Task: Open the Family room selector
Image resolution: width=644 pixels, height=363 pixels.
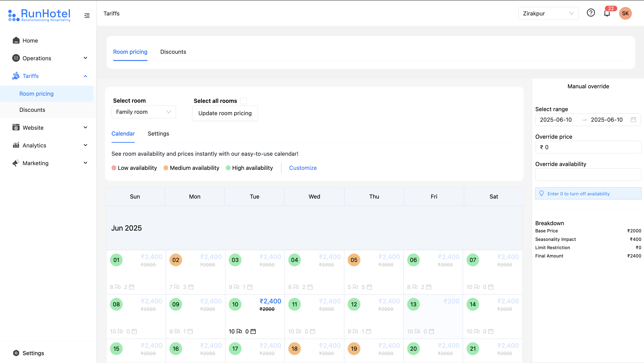Action: click(x=144, y=112)
